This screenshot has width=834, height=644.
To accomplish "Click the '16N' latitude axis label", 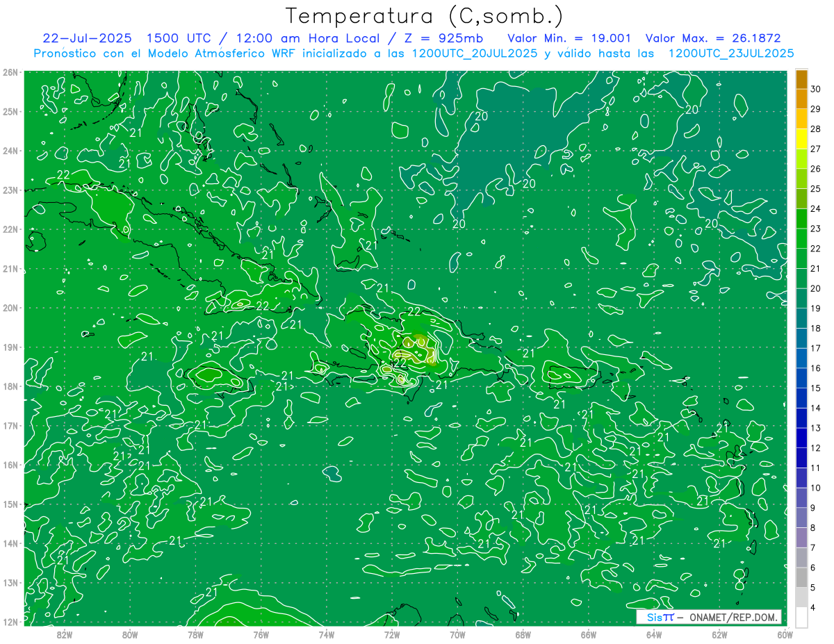I will 10,465.
